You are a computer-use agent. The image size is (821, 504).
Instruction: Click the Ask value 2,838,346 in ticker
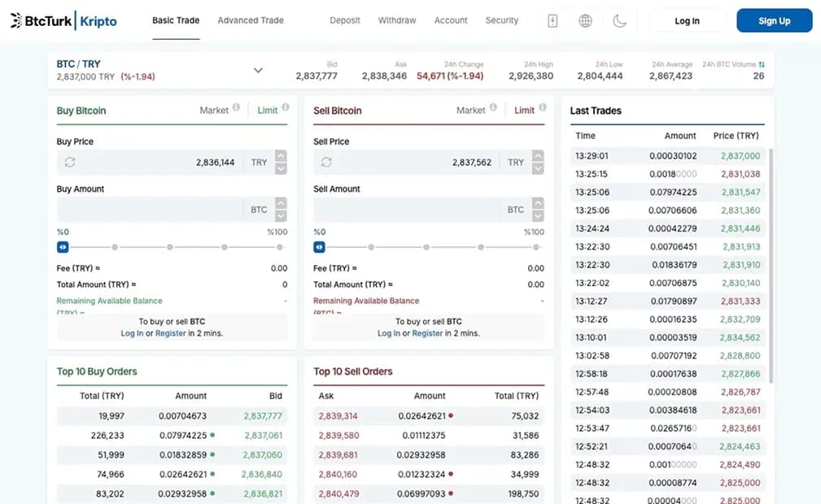click(x=384, y=76)
